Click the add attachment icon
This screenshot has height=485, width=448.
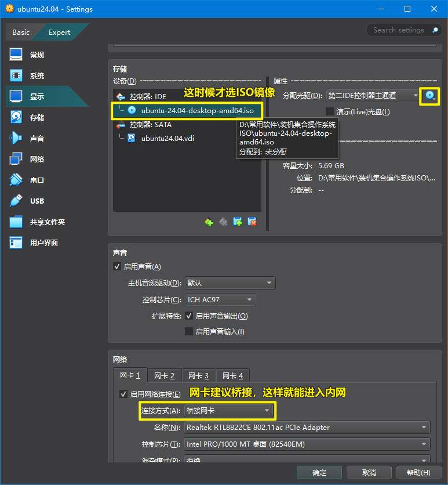[237, 222]
